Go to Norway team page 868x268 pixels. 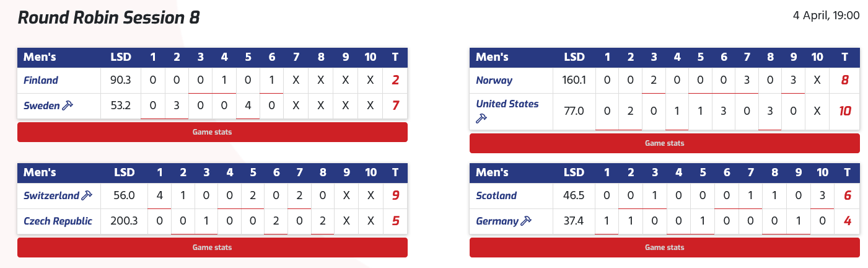coord(494,80)
